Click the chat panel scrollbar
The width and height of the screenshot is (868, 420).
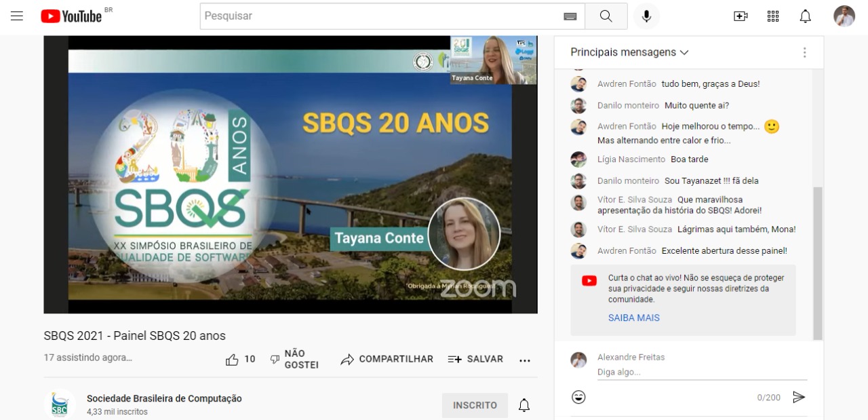817,263
